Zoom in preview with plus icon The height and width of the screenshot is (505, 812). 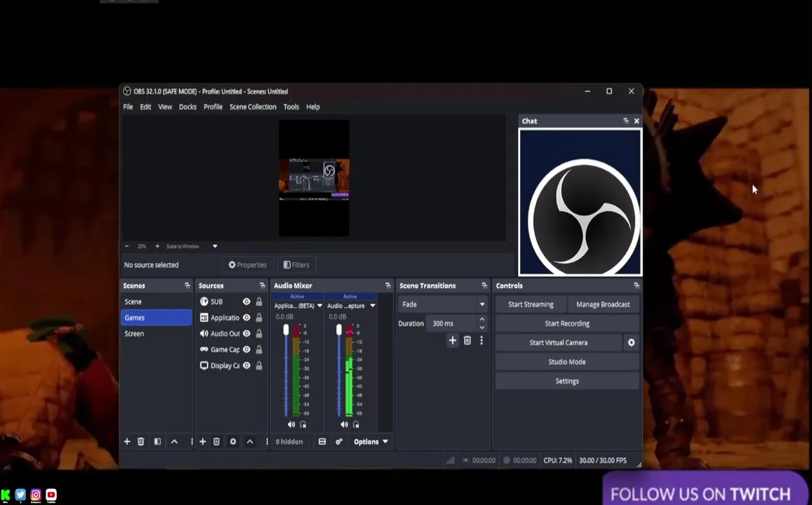point(157,246)
